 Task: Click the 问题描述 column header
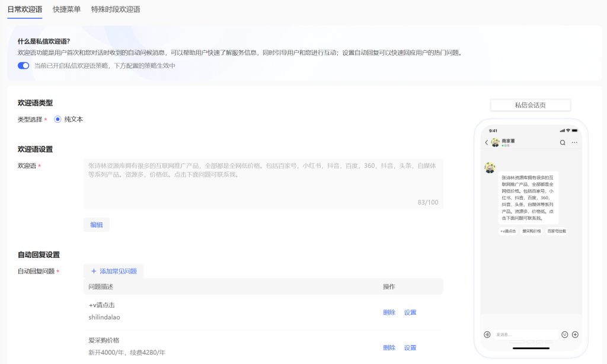tap(101, 286)
